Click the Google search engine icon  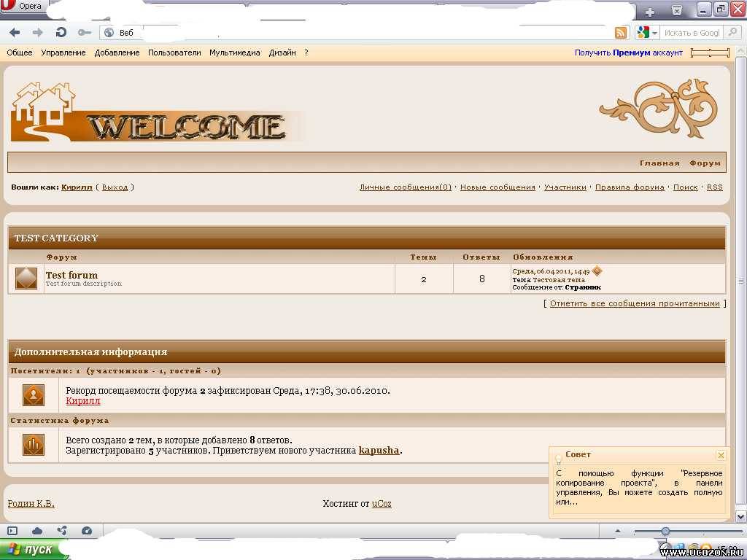point(643,32)
